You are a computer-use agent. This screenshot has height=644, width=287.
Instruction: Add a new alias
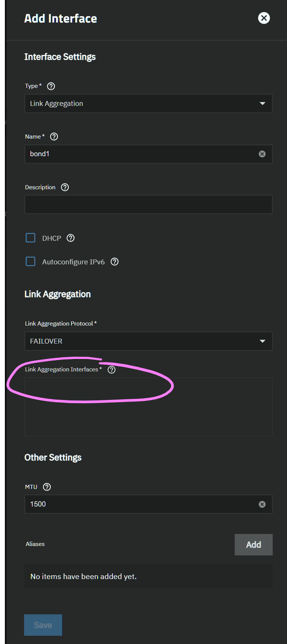pyautogui.click(x=254, y=544)
